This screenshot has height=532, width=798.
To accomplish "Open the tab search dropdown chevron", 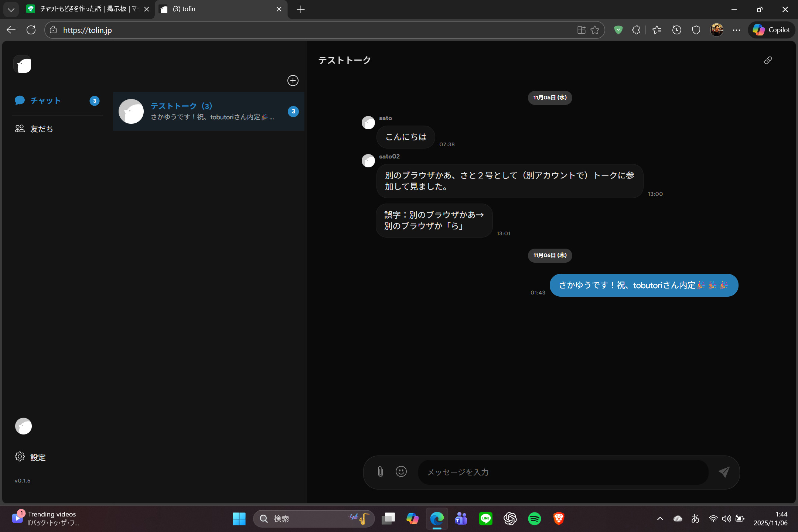I will [11, 9].
